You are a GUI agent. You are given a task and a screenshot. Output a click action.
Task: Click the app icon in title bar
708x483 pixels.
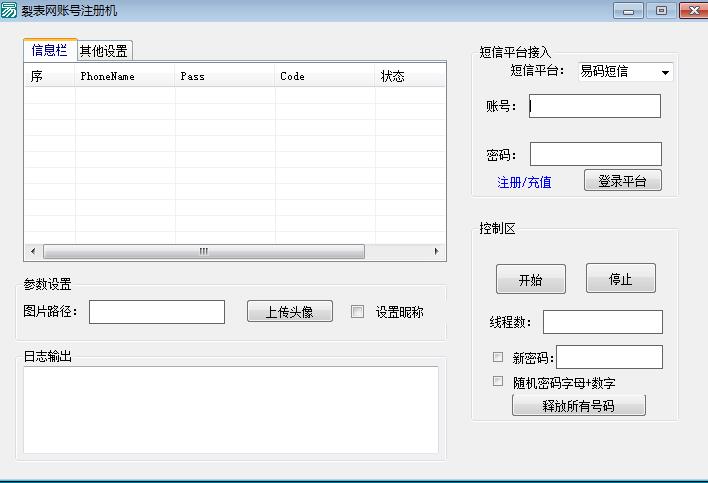coord(9,10)
